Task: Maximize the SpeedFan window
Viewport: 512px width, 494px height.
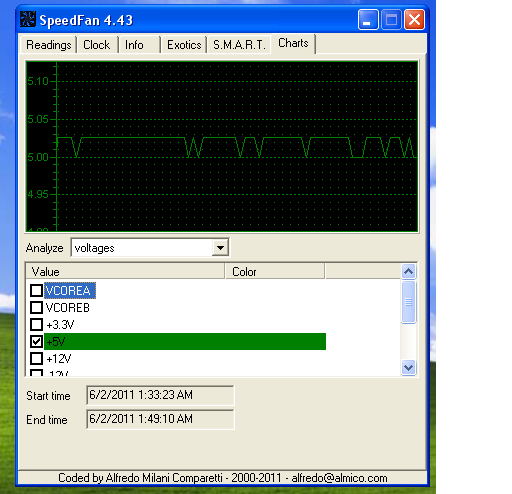Action: (x=391, y=20)
